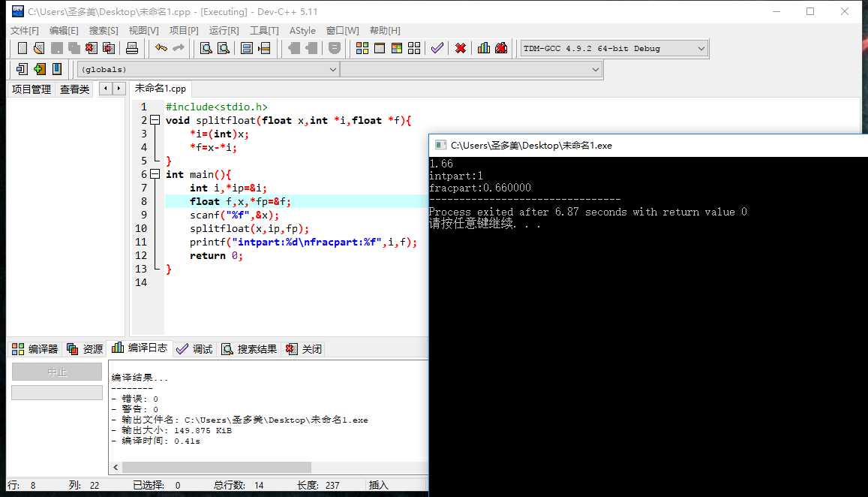Click the compile log horizontal scrollbar thumb
Screen dimensions: 868x497
[x=217, y=467]
